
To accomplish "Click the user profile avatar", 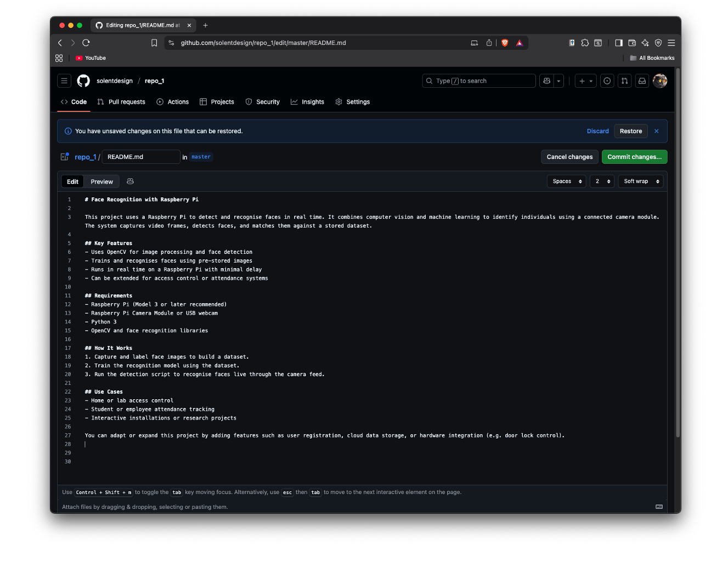I will (660, 81).
